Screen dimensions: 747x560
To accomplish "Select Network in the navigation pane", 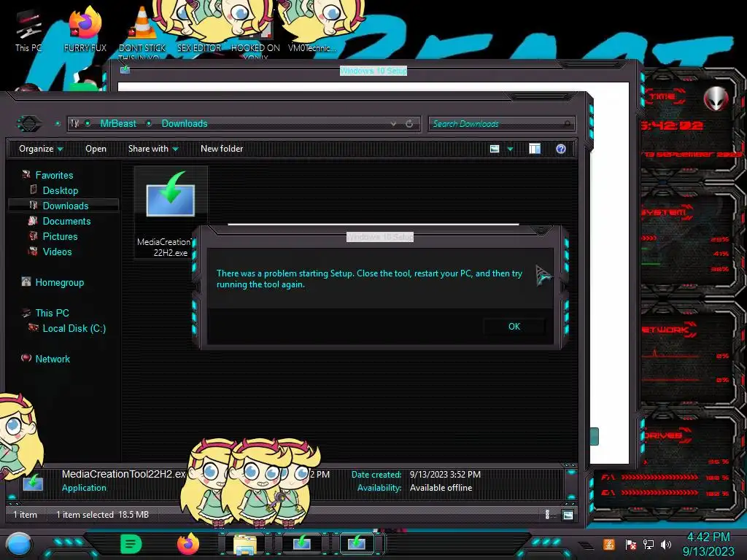I will click(x=53, y=359).
